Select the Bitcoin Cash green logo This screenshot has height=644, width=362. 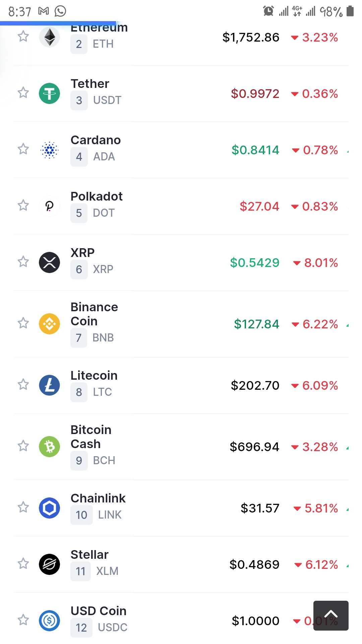50,446
